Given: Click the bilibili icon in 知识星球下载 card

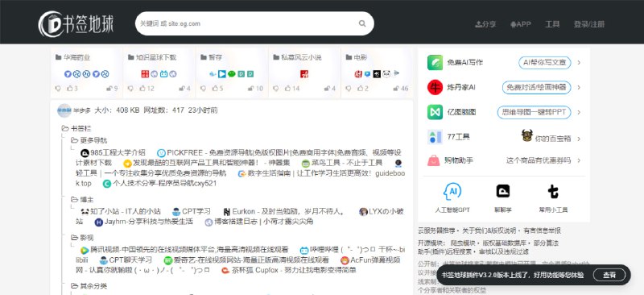Looking at the screenshot, I should click(164, 74).
